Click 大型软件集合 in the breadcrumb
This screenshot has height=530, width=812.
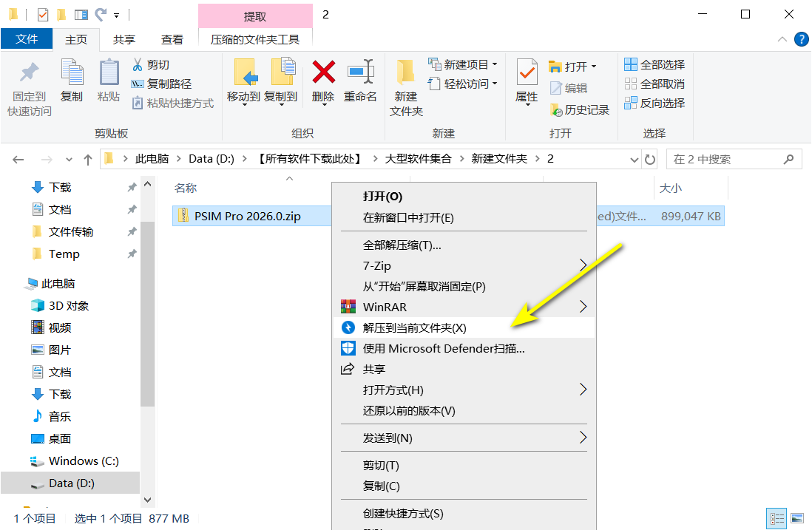[x=418, y=159]
